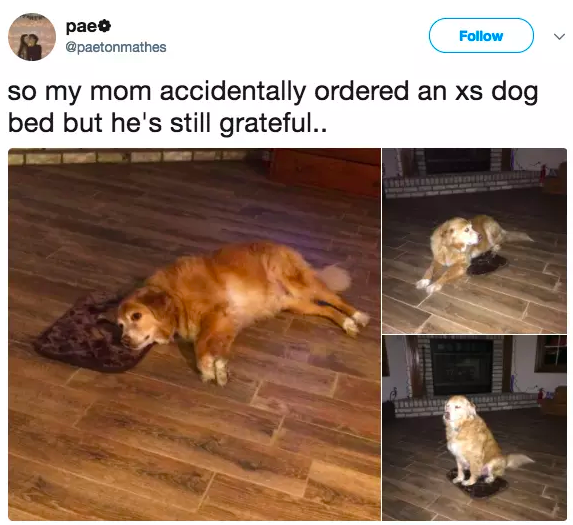This screenshot has width=573, height=525.
Task: Click the tweet text about xs dog bed
Action: (x=273, y=107)
